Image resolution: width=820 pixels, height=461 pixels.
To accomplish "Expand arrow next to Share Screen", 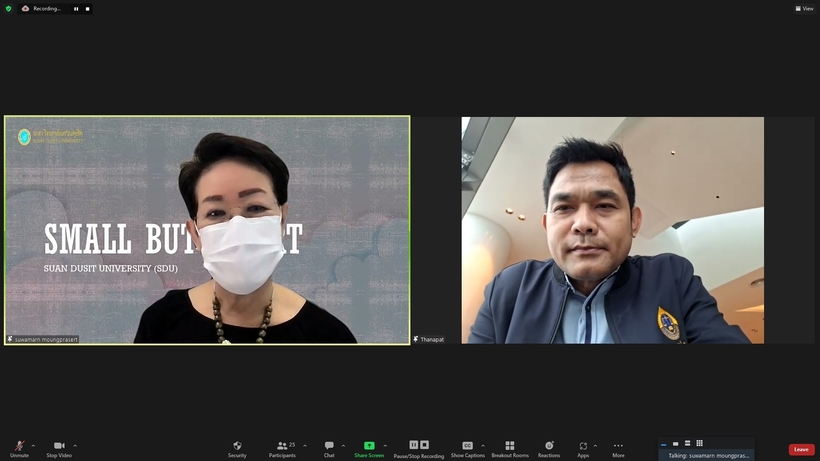I will pos(385,446).
